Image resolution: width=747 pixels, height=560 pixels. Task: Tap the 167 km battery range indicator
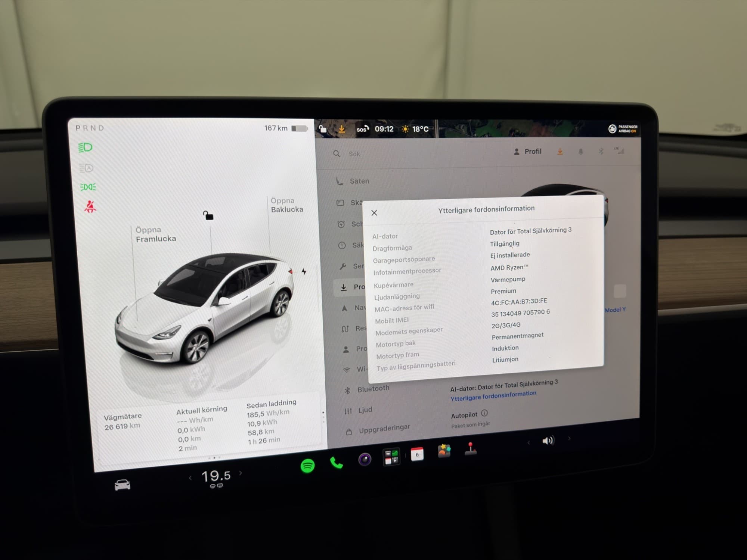[286, 128]
